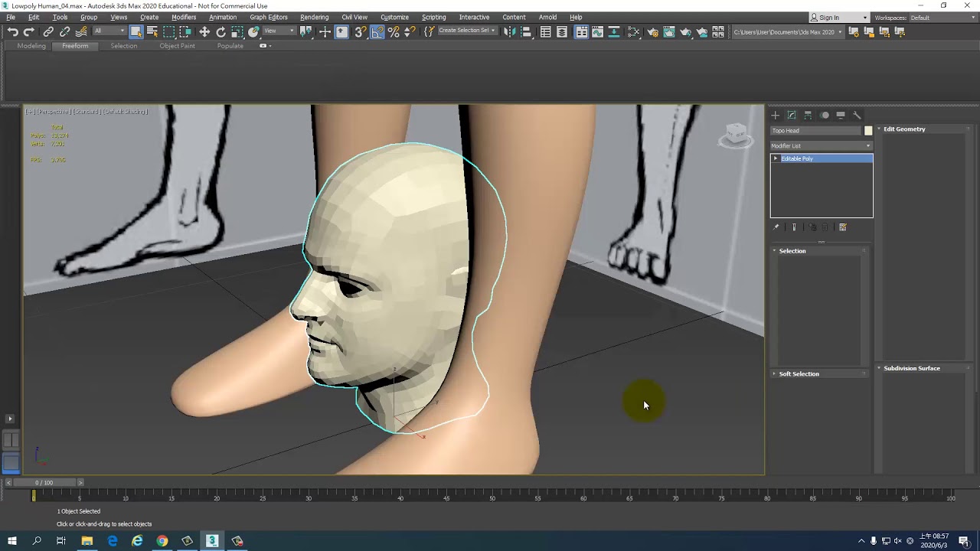Click the object color swatch beside Topo Head
This screenshot has width=980, height=551.
pyautogui.click(x=868, y=131)
